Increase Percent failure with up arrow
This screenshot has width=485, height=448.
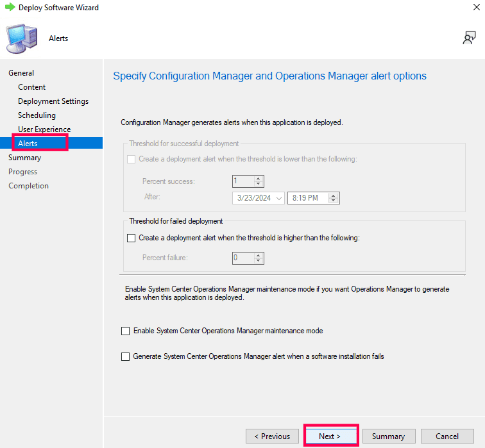click(x=259, y=255)
